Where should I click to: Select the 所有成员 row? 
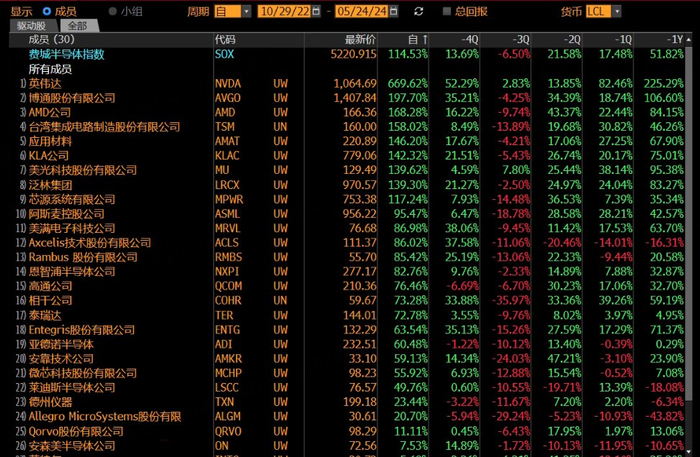point(50,69)
